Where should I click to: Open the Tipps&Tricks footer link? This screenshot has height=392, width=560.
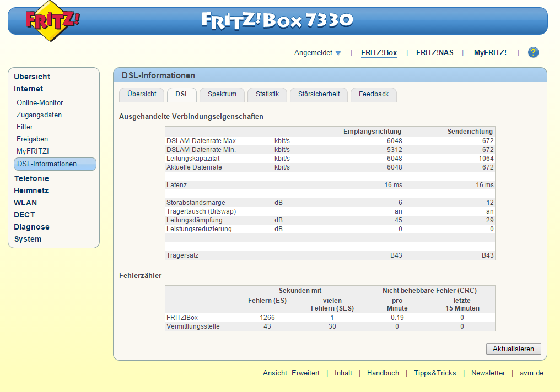point(435,373)
